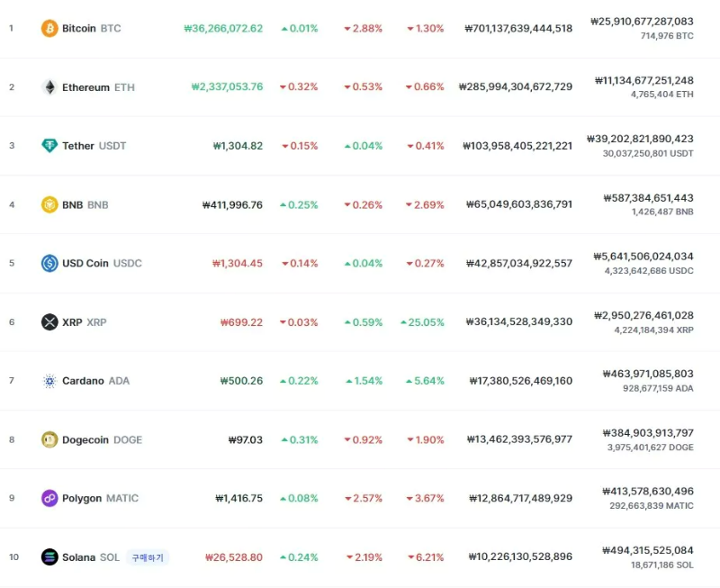Click the Tether green logo icon
720x588 pixels.
tap(49, 146)
